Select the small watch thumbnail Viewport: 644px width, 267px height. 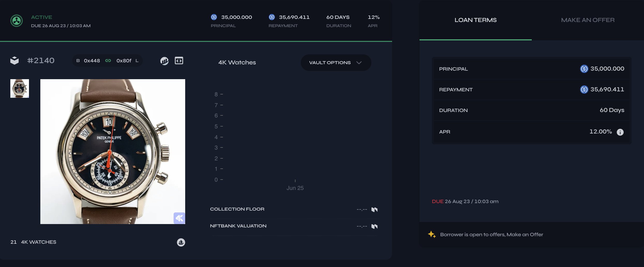coord(20,88)
